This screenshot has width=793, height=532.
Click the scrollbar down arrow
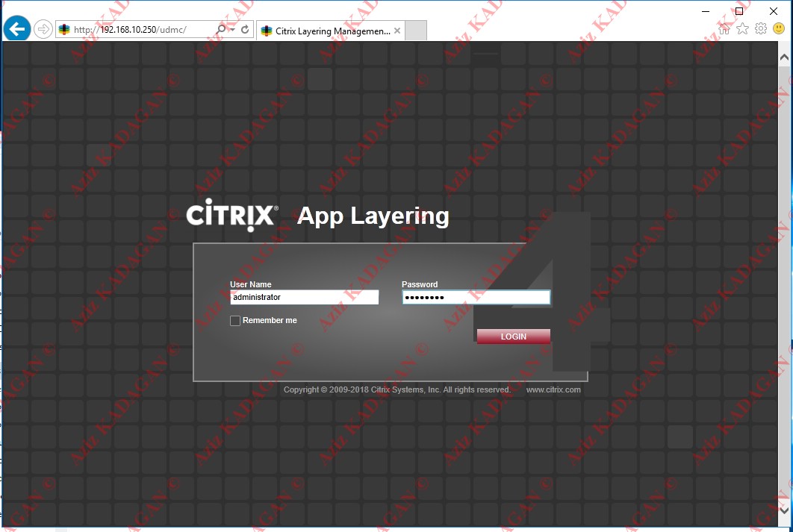click(x=784, y=510)
